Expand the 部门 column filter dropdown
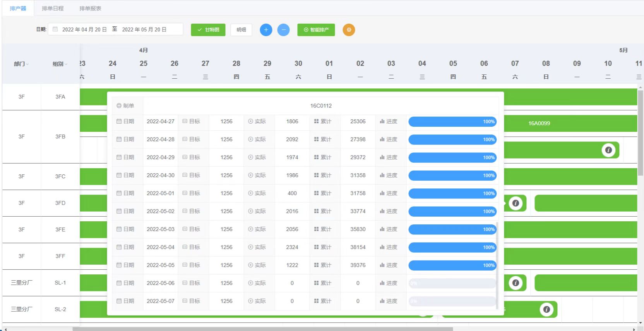 tap(21, 64)
